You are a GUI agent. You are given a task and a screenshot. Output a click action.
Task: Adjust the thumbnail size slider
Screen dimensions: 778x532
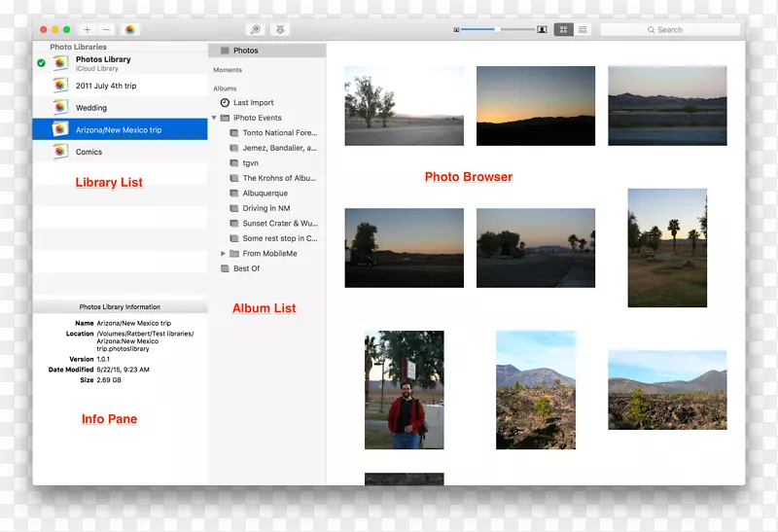[497, 30]
